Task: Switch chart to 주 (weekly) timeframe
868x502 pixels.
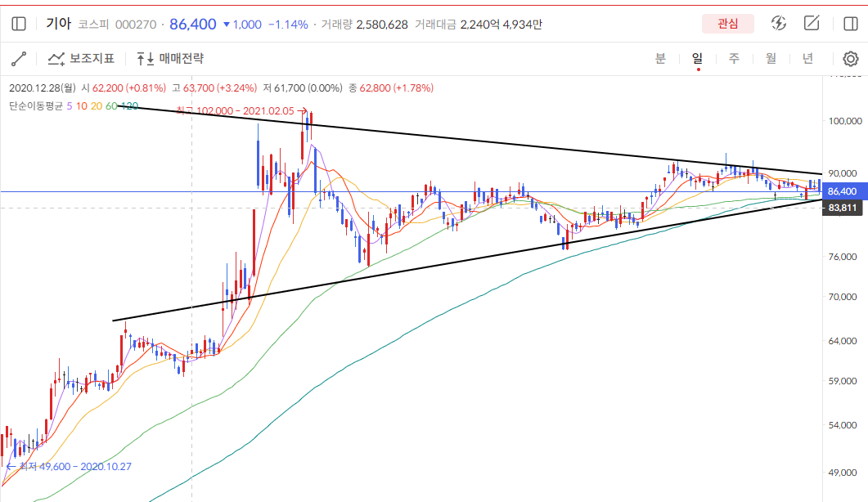Action: [734, 59]
